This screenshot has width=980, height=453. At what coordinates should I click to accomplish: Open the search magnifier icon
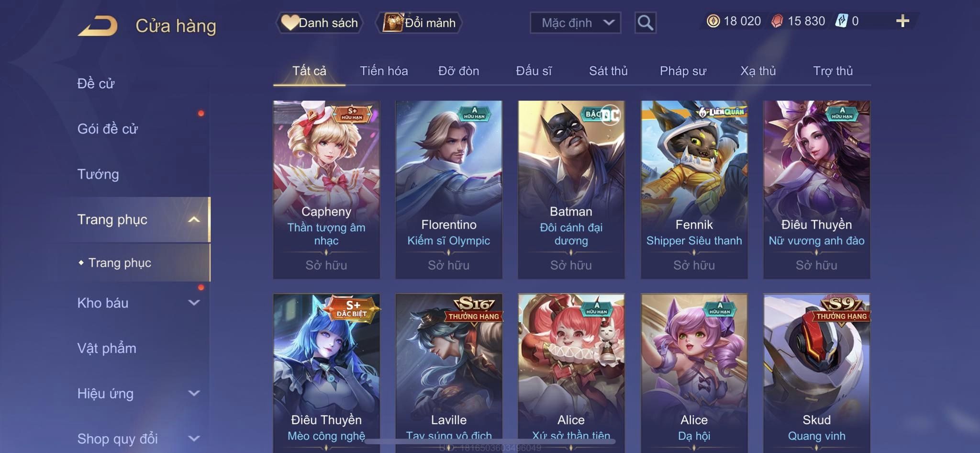click(645, 23)
